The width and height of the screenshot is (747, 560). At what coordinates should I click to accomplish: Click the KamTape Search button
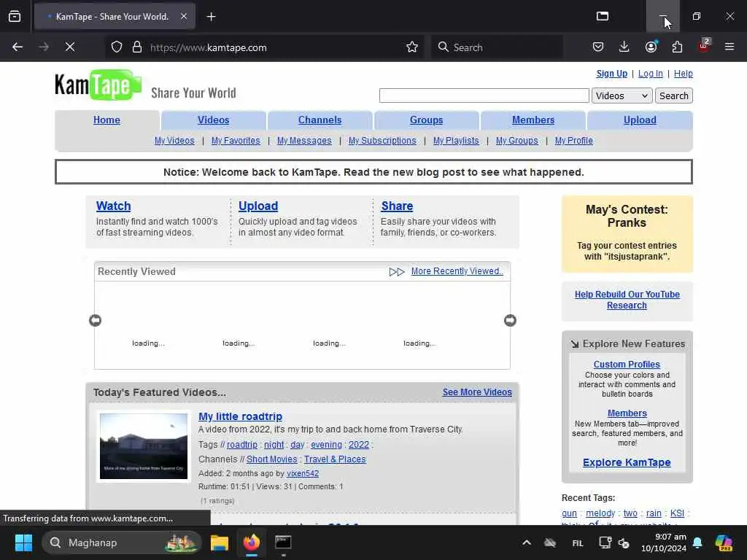(673, 96)
